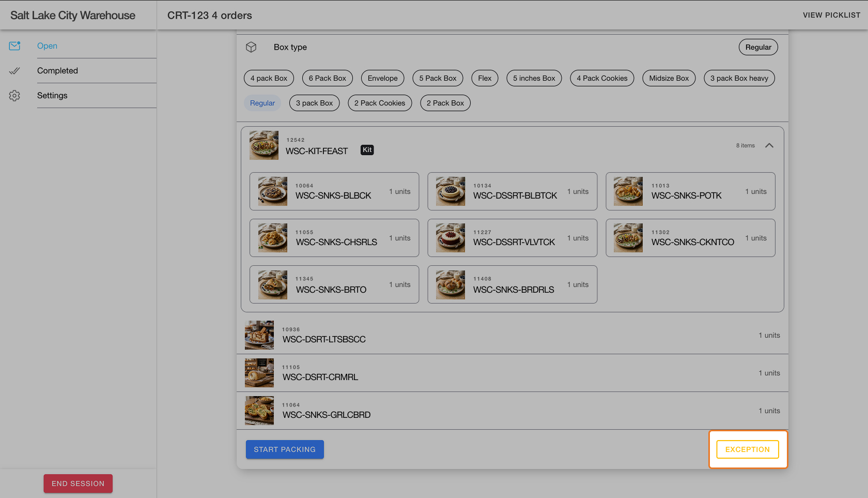
Task: Click the Settings gear icon
Action: pyautogui.click(x=14, y=96)
